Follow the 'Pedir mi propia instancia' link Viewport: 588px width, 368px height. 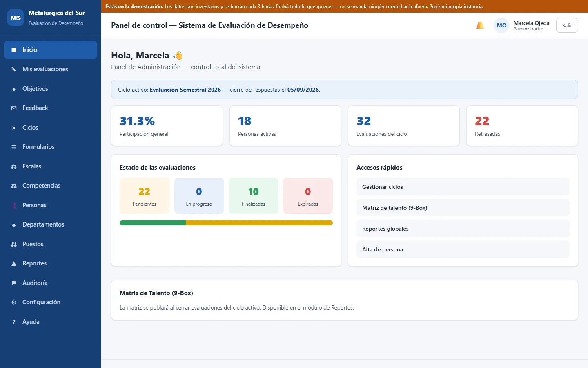[x=456, y=7]
